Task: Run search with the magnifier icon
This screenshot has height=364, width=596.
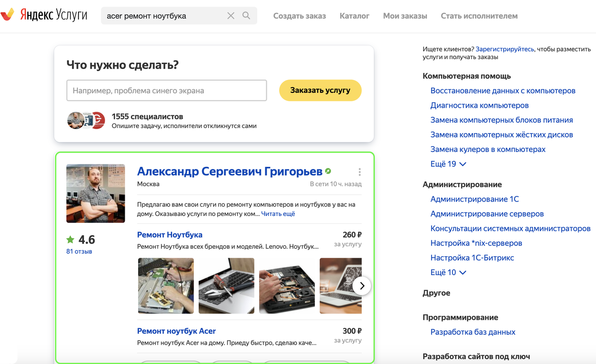Action: (246, 16)
